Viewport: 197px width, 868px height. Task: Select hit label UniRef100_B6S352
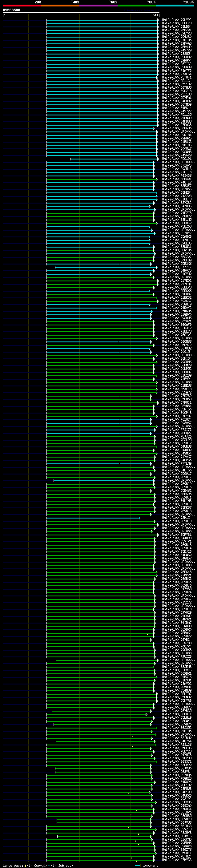[x=177, y=728]
